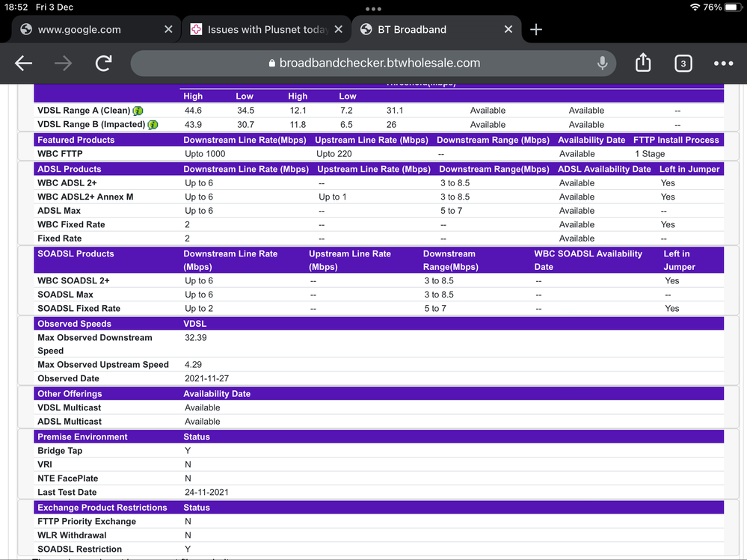Tap the battery percentage in status bar

coord(713,7)
